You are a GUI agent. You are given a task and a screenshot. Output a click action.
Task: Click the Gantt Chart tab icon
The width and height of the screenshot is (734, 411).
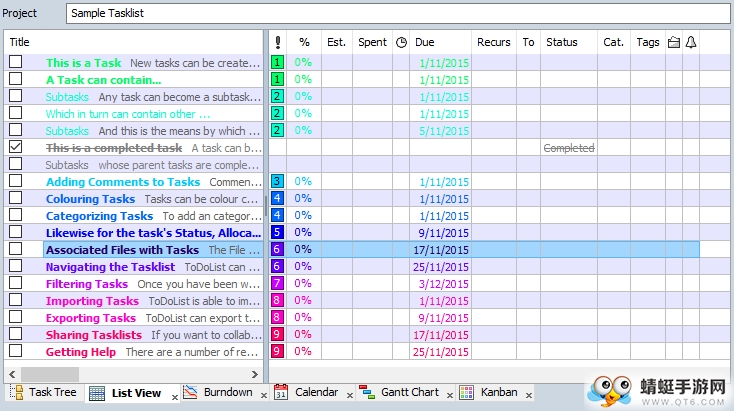click(x=367, y=392)
